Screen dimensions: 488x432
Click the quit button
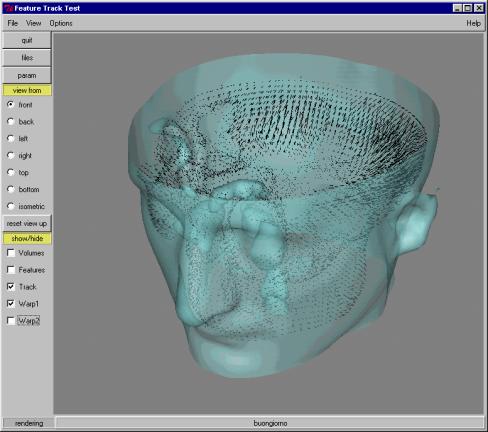click(x=27, y=40)
